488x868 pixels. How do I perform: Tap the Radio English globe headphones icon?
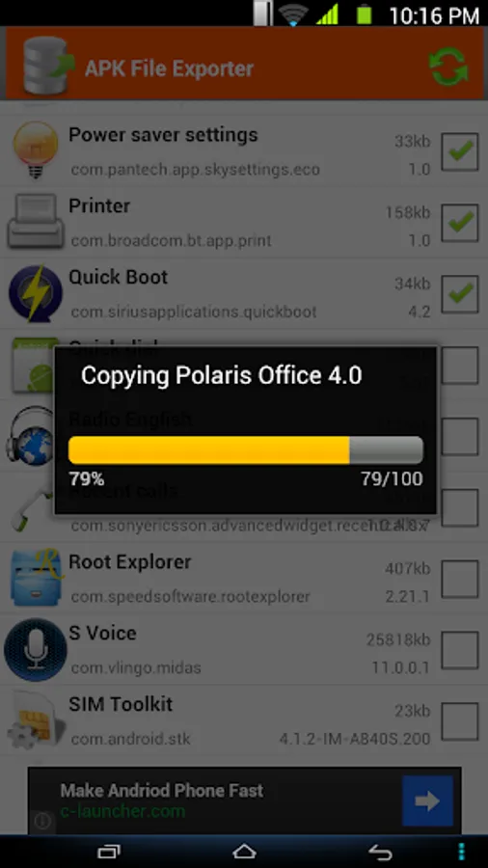30,436
